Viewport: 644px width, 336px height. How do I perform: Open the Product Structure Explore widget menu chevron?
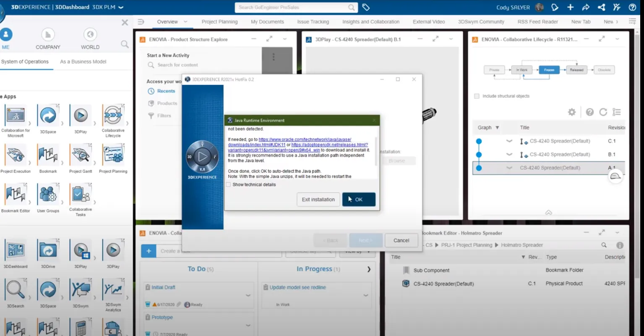click(x=285, y=39)
